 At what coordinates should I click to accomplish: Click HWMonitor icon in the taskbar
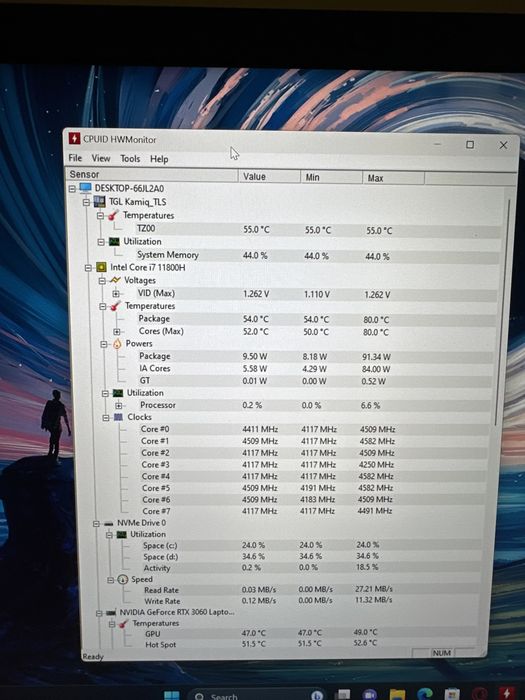(507, 693)
